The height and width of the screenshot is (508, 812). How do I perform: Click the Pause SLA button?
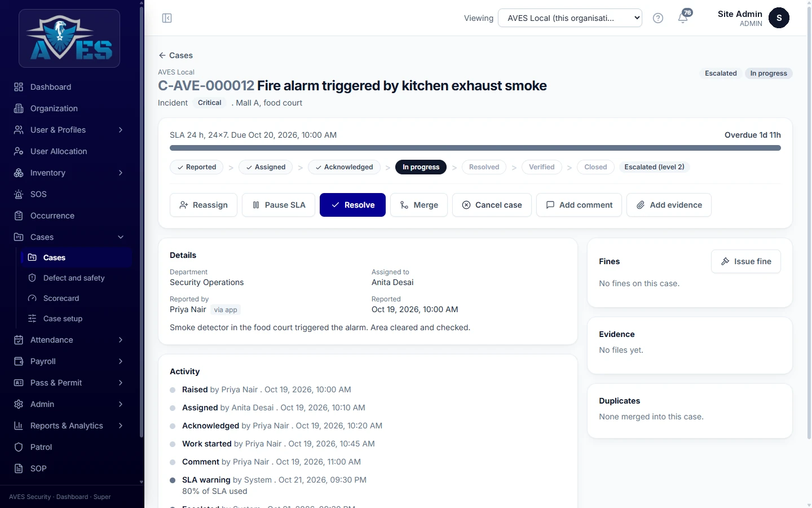coord(279,205)
